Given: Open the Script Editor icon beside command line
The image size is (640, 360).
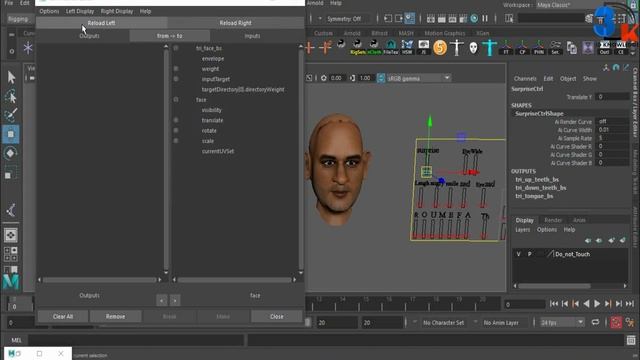Looking at the screenshot, I should click(631, 340).
